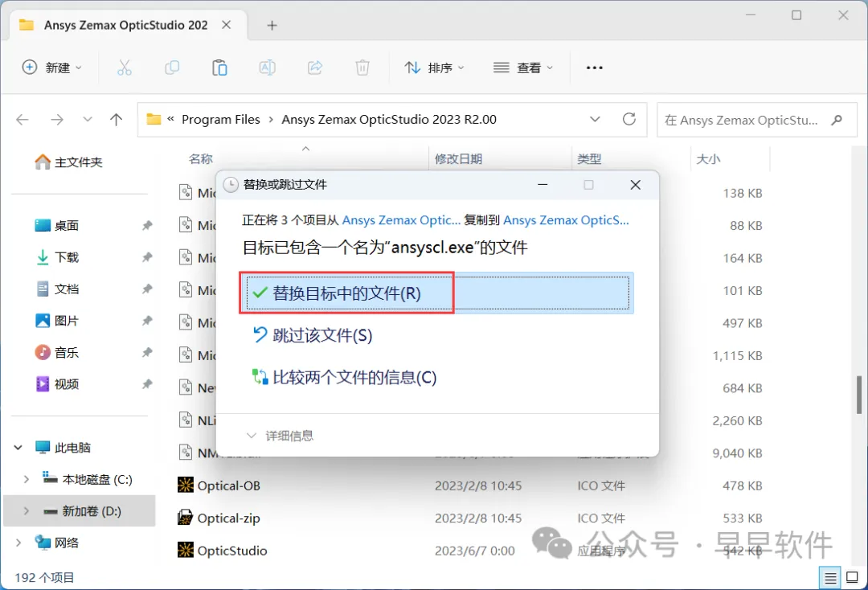
Task: Unpin 桌面 from quick access
Action: 147,225
